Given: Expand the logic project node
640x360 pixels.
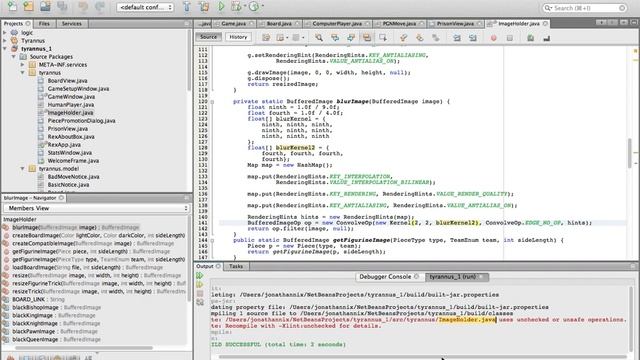Looking at the screenshot, I should pos(5,33).
